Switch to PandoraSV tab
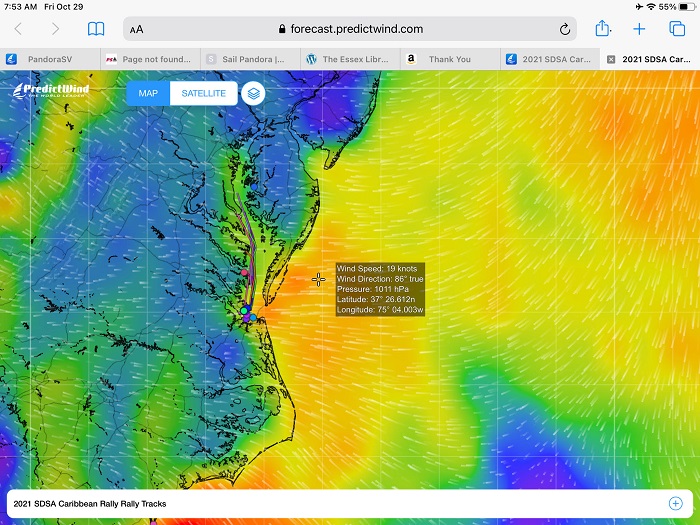 click(x=50, y=59)
